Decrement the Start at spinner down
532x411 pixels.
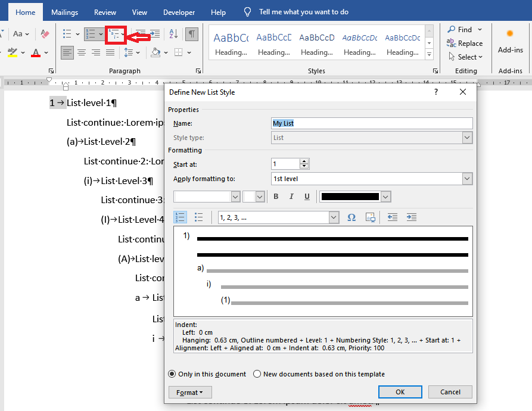pyautogui.click(x=304, y=167)
